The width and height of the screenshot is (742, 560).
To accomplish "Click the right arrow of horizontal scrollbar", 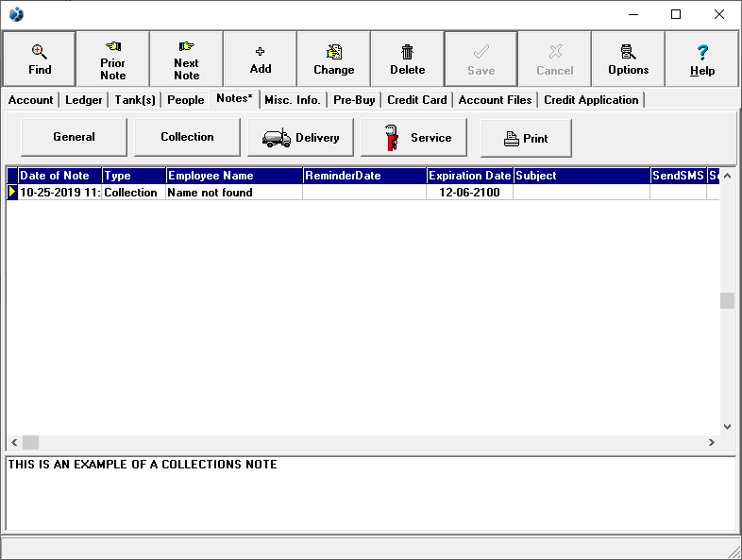I will [711, 443].
